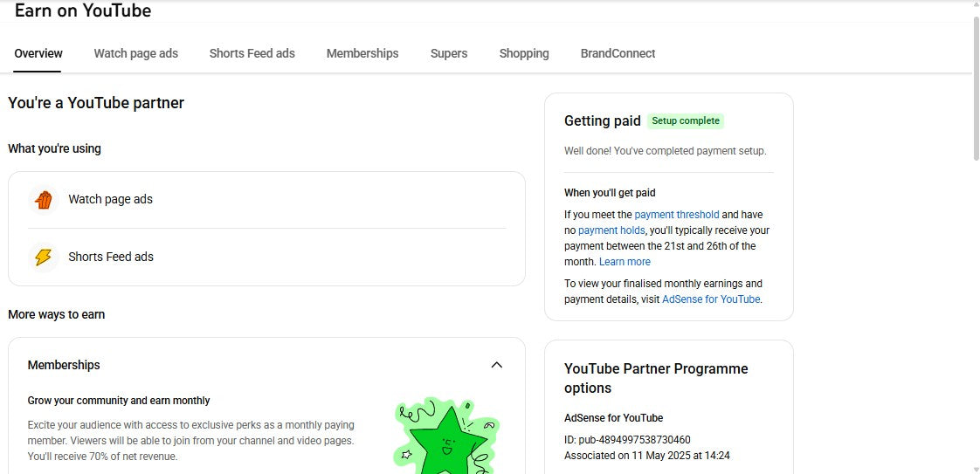Click the Watch page ads popcorn icon
Viewport: 980px width, 474px height.
tap(44, 200)
